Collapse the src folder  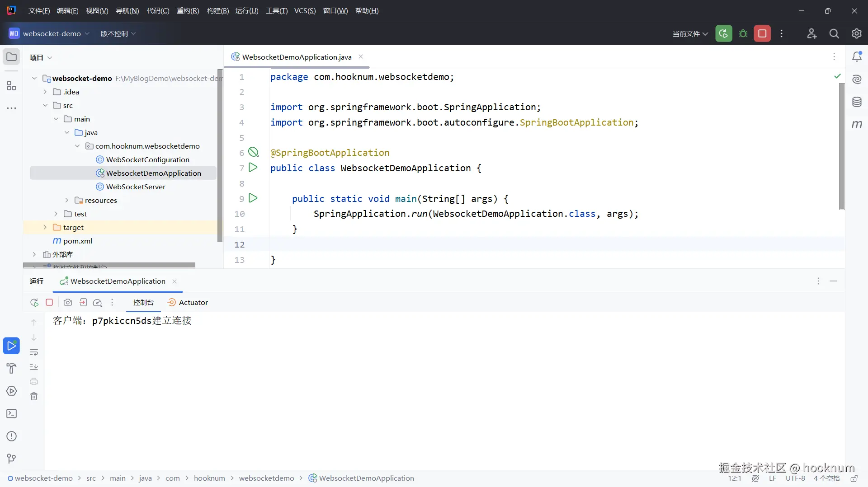tap(45, 105)
